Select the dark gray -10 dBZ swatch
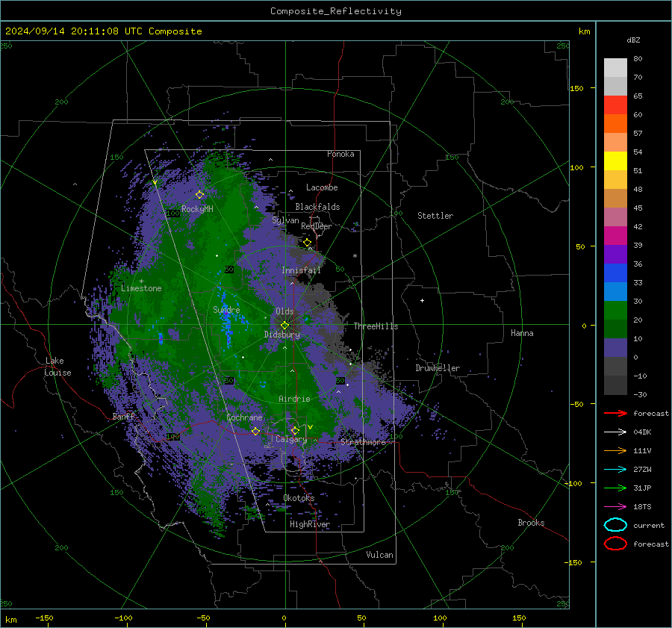The width and height of the screenshot is (672, 628). pyautogui.click(x=615, y=385)
